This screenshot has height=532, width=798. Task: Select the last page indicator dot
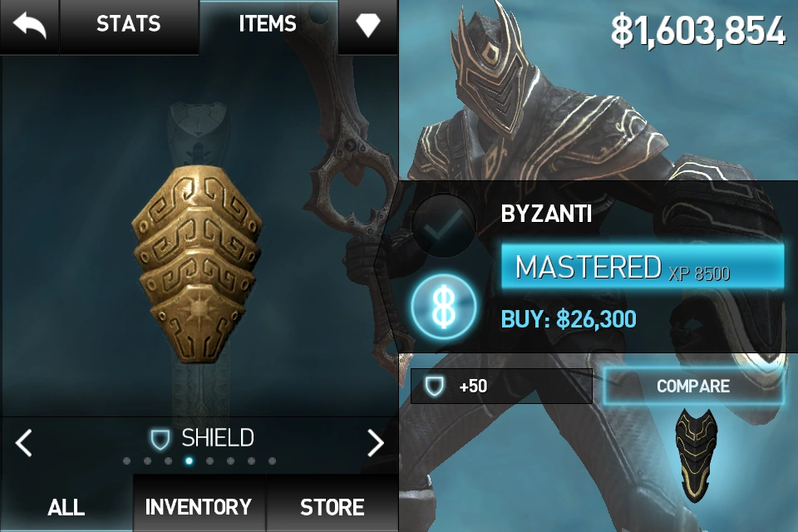click(273, 461)
